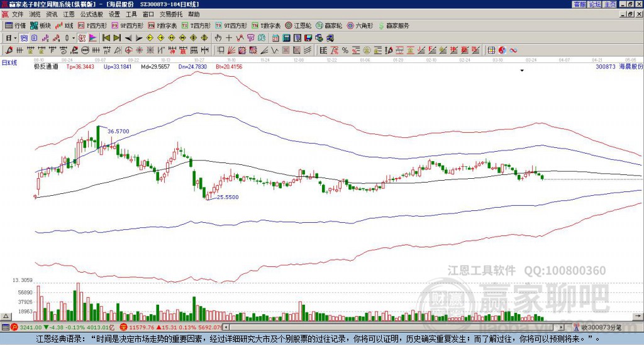
Task: Click the horizontal scrollbar left arrow
Action: point(226,327)
